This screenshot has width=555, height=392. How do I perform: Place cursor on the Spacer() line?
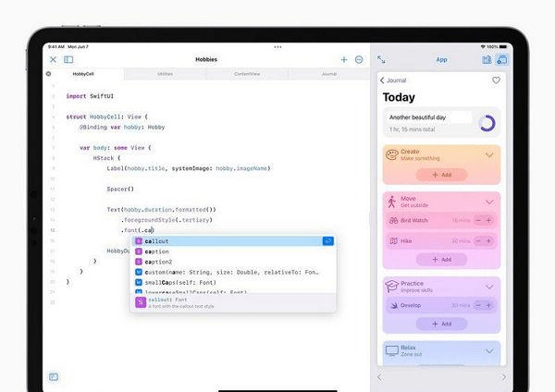point(120,189)
